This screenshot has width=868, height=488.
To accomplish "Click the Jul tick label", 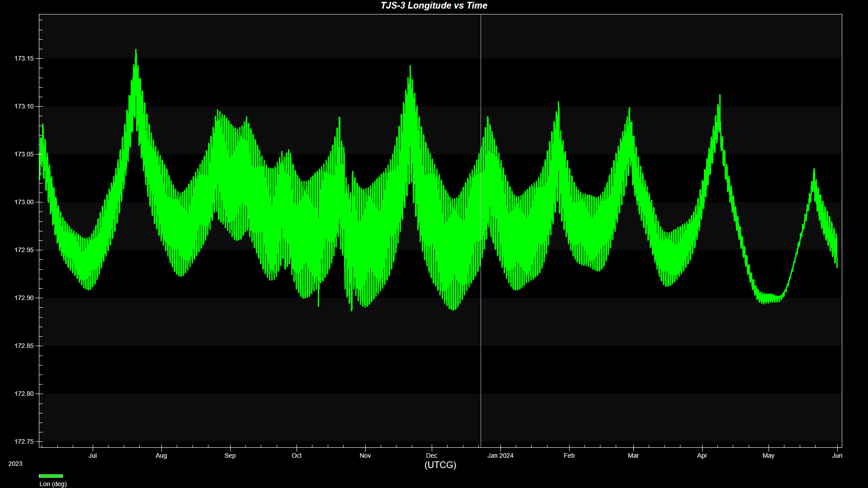I will (93, 455).
